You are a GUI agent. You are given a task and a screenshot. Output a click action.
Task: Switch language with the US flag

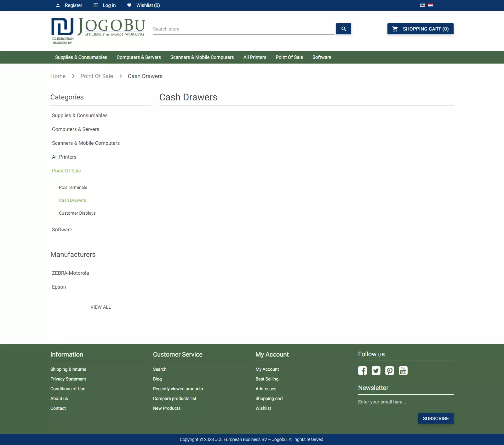[422, 5]
